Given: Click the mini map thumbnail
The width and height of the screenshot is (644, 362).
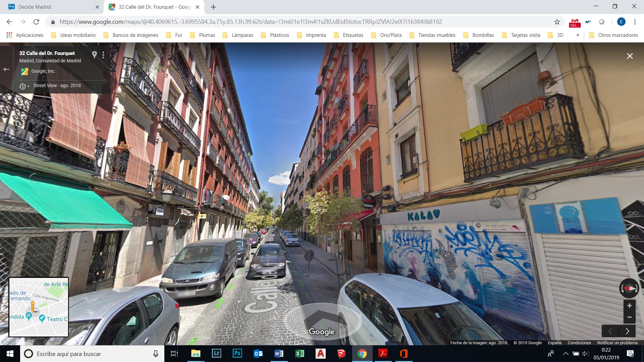Looking at the screenshot, I should pyautogui.click(x=39, y=307).
